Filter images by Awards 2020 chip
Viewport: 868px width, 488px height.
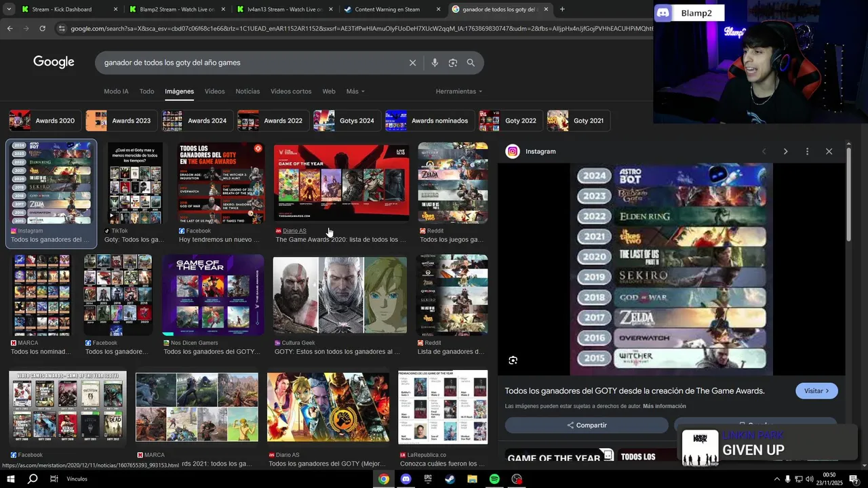pyautogui.click(x=45, y=121)
